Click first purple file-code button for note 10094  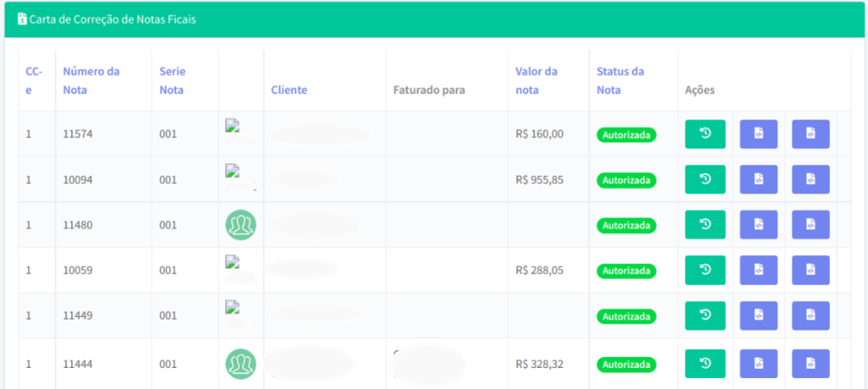759,180
